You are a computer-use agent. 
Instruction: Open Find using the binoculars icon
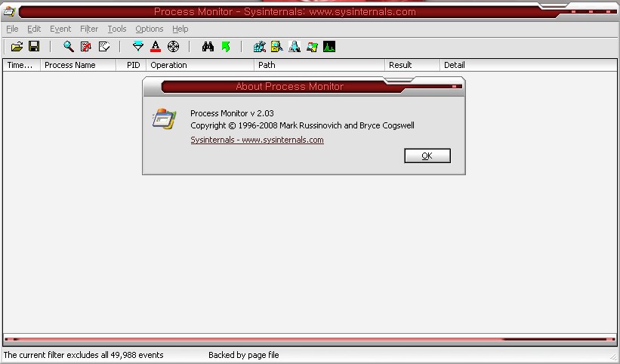(x=208, y=47)
